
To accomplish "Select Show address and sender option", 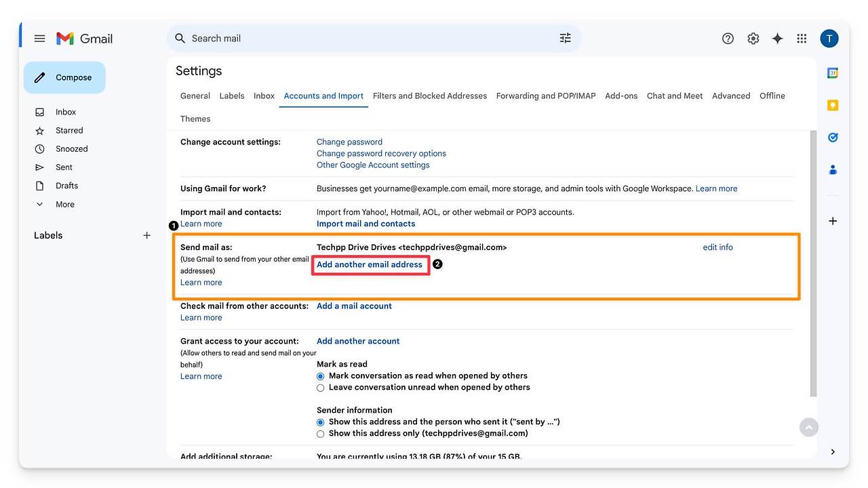I will (x=321, y=422).
